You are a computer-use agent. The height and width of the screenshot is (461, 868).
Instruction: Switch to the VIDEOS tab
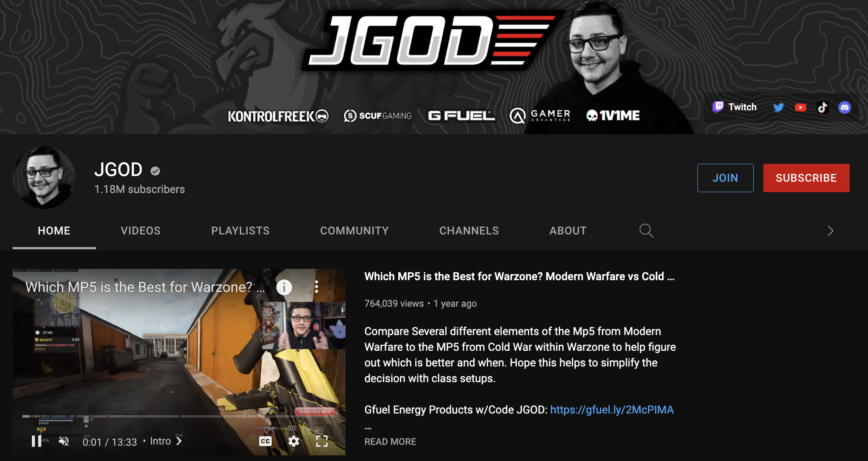[140, 230]
